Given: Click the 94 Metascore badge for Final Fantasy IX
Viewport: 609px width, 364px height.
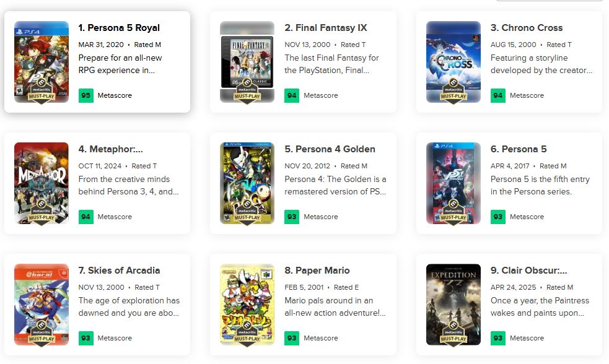Looking at the screenshot, I should pyautogui.click(x=292, y=95).
